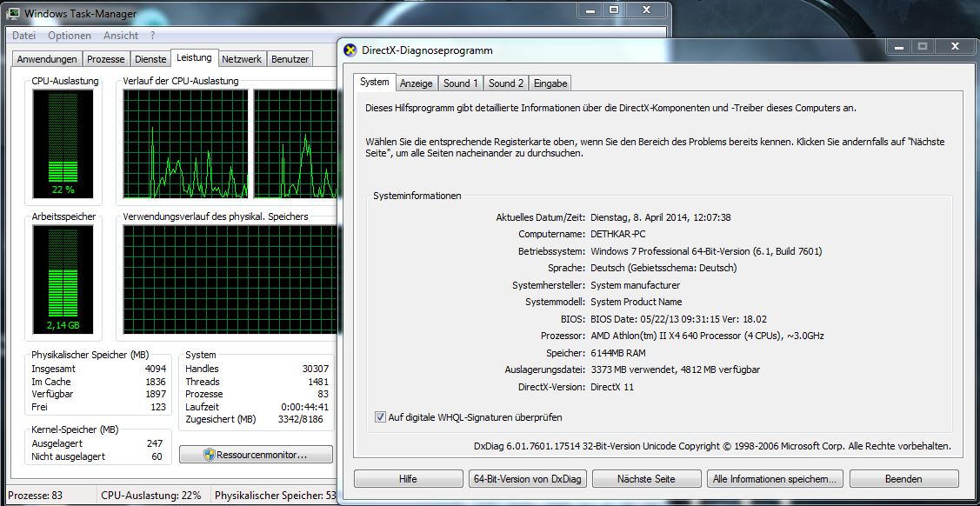Viewport: 980px width, 506px height.
Task: Select the Leistung tab
Action: coord(195,57)
